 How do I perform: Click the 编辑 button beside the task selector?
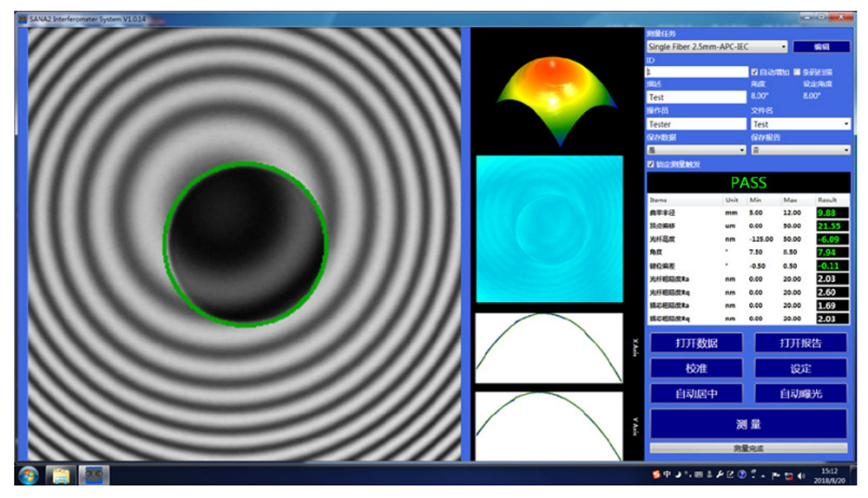click(x=820, y=47)
